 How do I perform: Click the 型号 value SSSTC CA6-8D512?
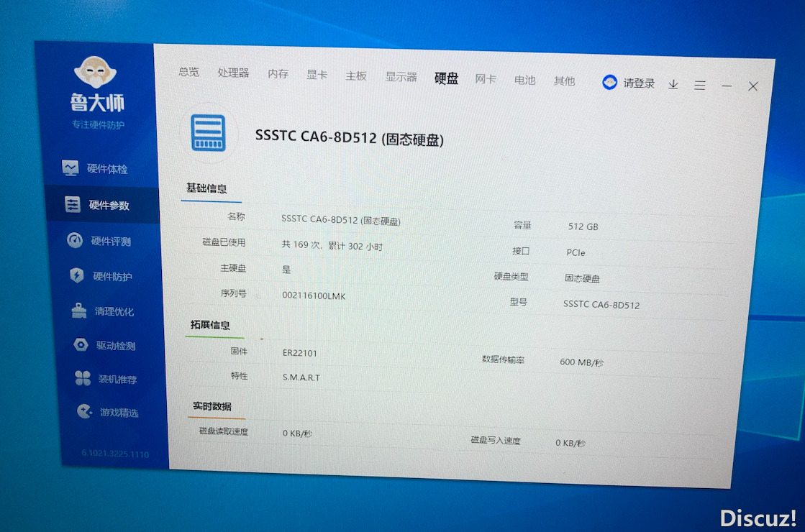tap(601, 305)
